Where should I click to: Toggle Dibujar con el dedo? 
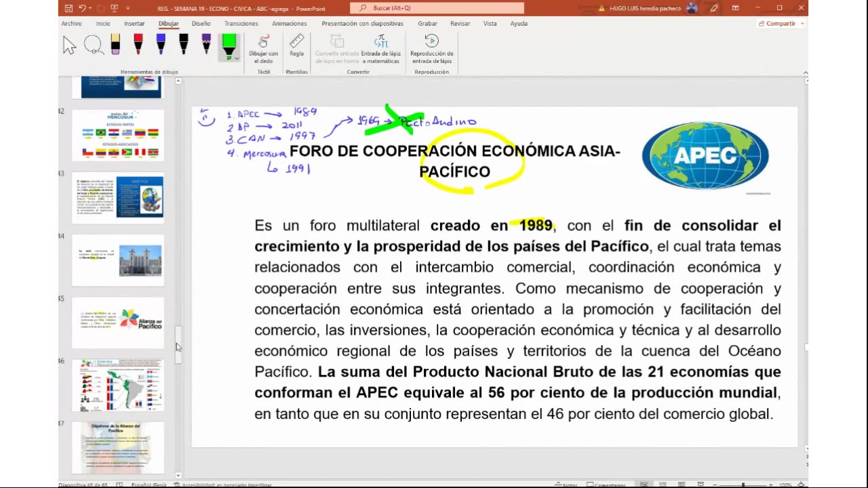click(x=263, y=49)
